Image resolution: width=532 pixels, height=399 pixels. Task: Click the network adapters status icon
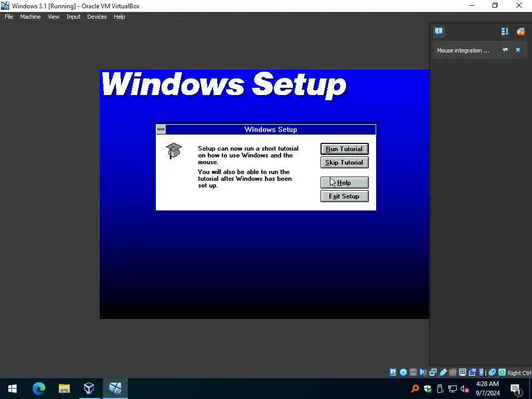click(x=433, y=372)
